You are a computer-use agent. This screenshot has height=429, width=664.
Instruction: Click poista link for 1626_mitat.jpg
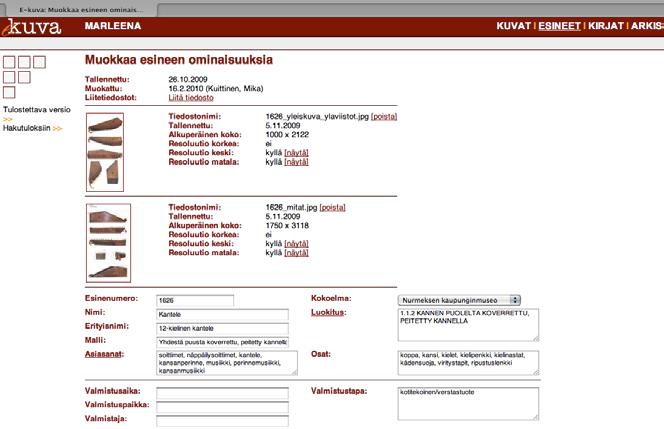click(x=332, y=207)
